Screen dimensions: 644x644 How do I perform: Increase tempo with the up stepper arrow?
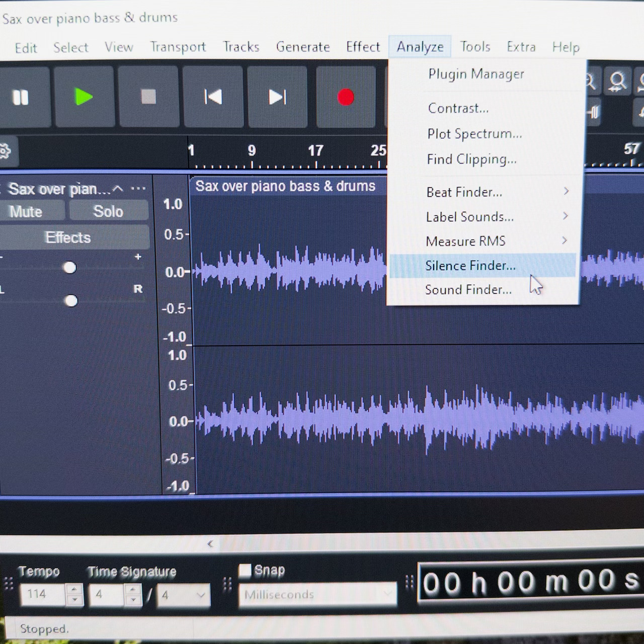(x=74, y=589)
